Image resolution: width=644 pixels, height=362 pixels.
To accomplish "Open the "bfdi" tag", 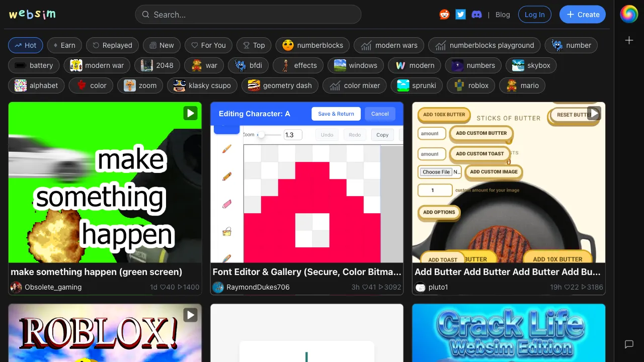I will tap(248, 65).
